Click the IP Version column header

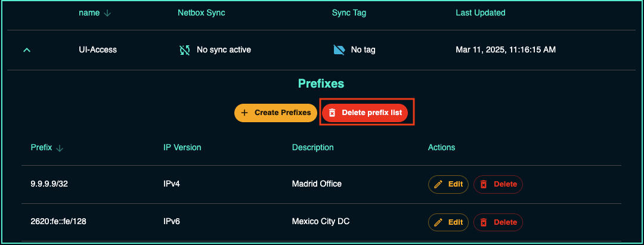182,147
